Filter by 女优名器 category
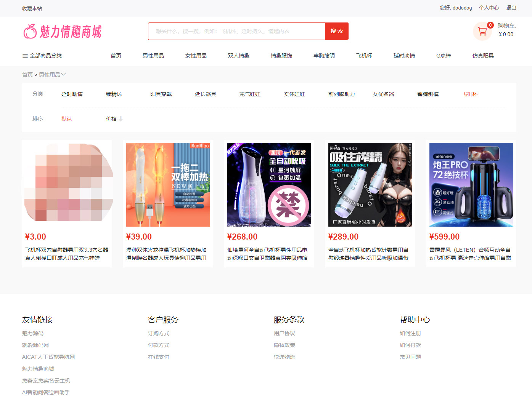The height and width of the screenshot is (419, 532). coord(383,94)
